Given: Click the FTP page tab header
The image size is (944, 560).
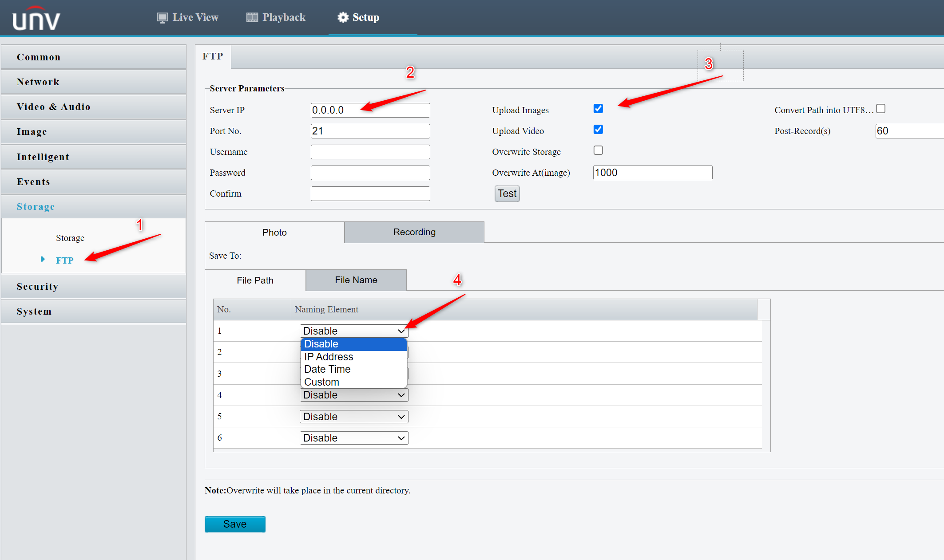Looking at the screenshot, I should [213, 56].
